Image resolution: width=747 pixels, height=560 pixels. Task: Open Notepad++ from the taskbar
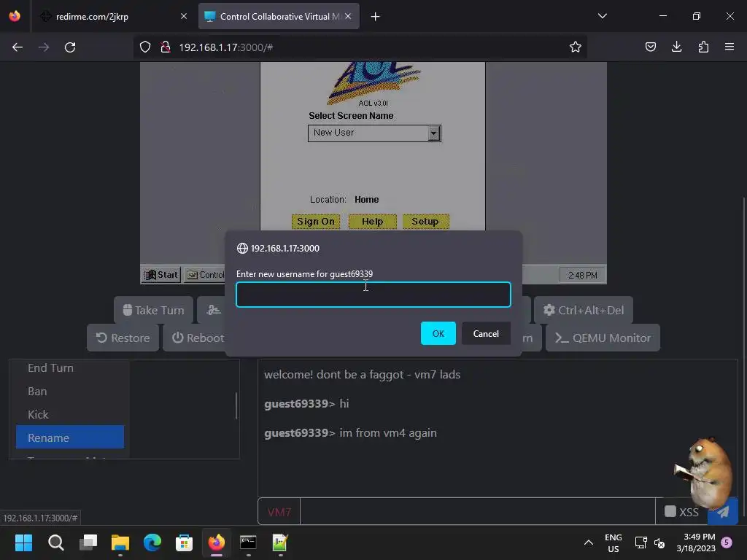280,542
